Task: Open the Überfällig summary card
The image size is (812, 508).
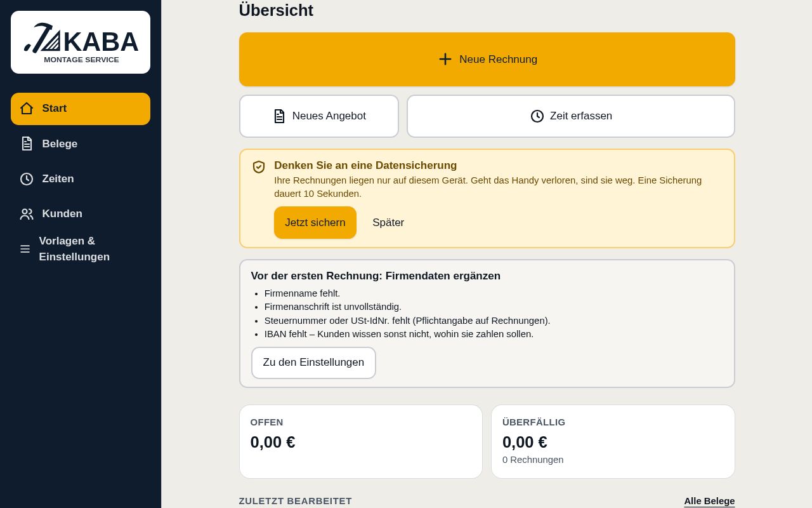Action: click(x=613, y=441)
